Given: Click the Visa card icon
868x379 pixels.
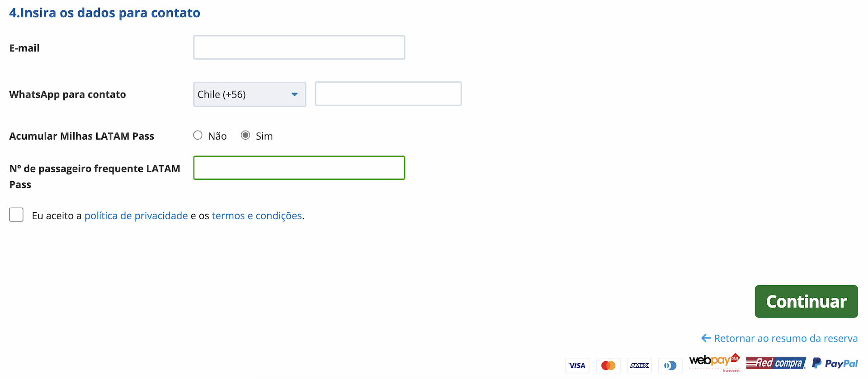Looking at the screenshot, I should point(577,365).
